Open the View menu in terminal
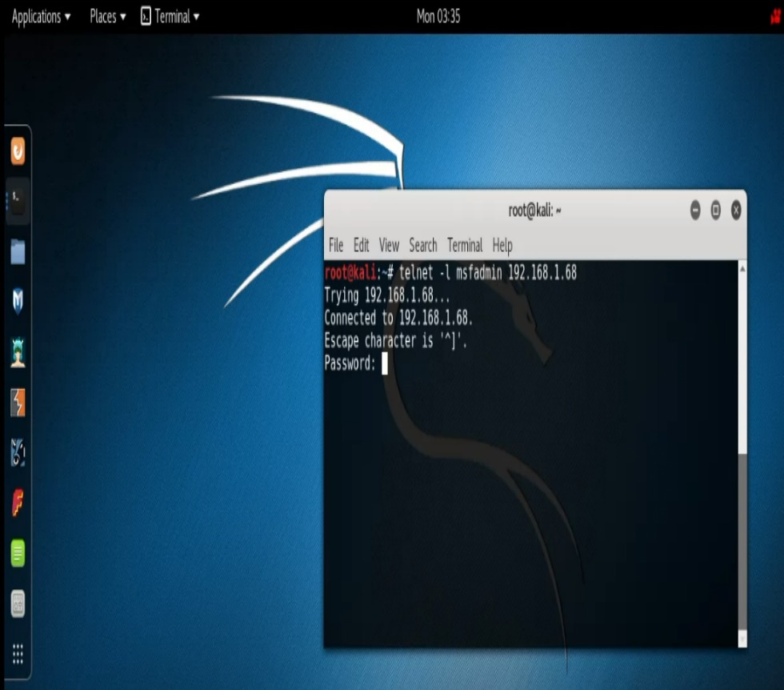The height and width of the screenshot is (690, 784). pyautogui.click(x=389, y=245)
